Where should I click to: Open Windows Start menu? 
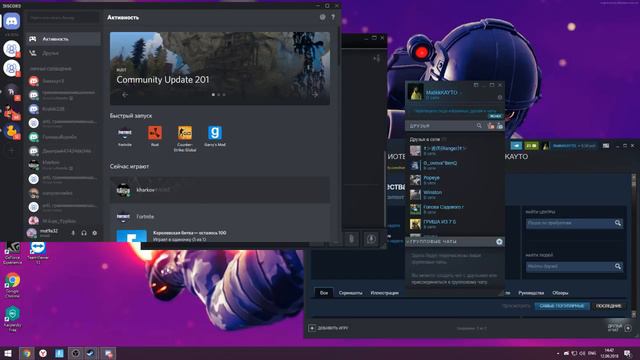click(8, 353)
